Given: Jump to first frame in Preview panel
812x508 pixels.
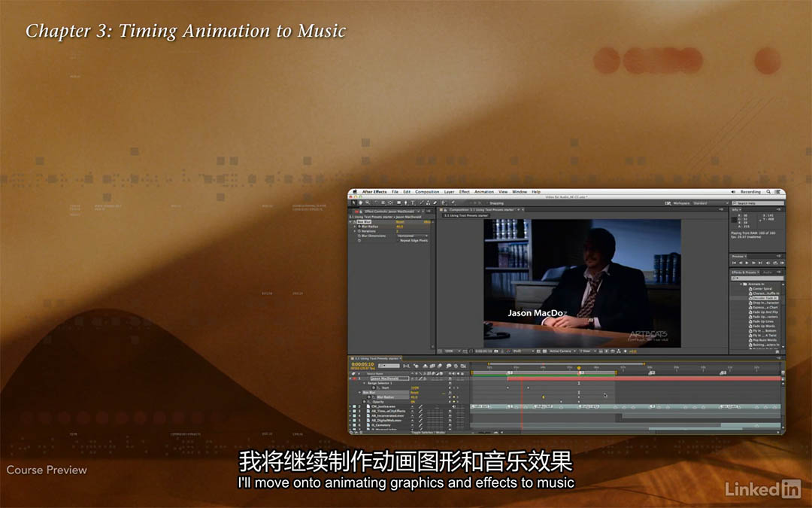Looking at the screenshot, I should point(734,263).
